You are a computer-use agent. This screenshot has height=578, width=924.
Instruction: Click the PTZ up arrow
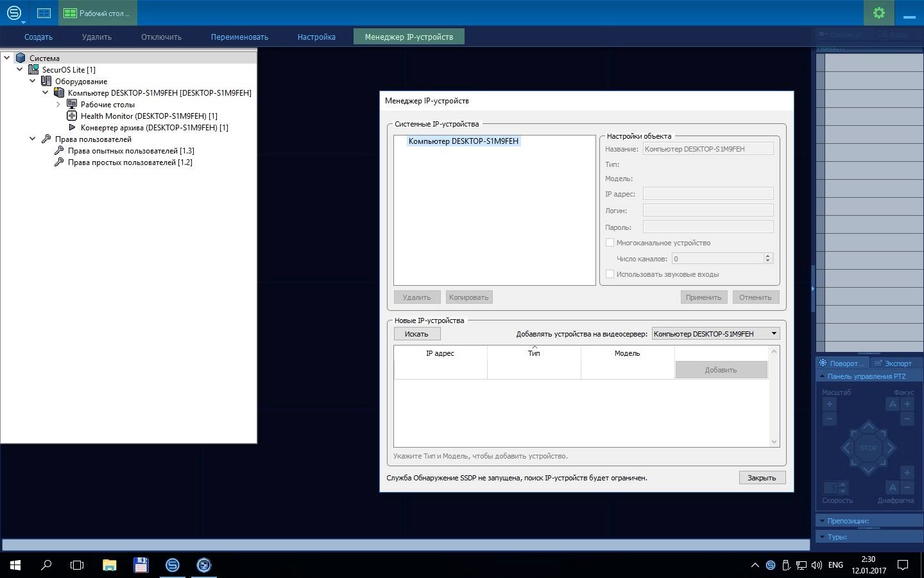[x=868, y=426]
